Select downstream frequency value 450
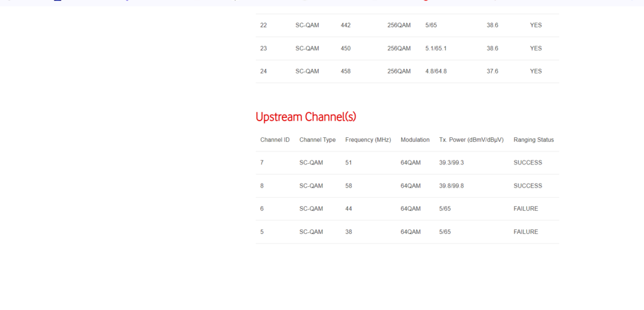 (346, 48)
